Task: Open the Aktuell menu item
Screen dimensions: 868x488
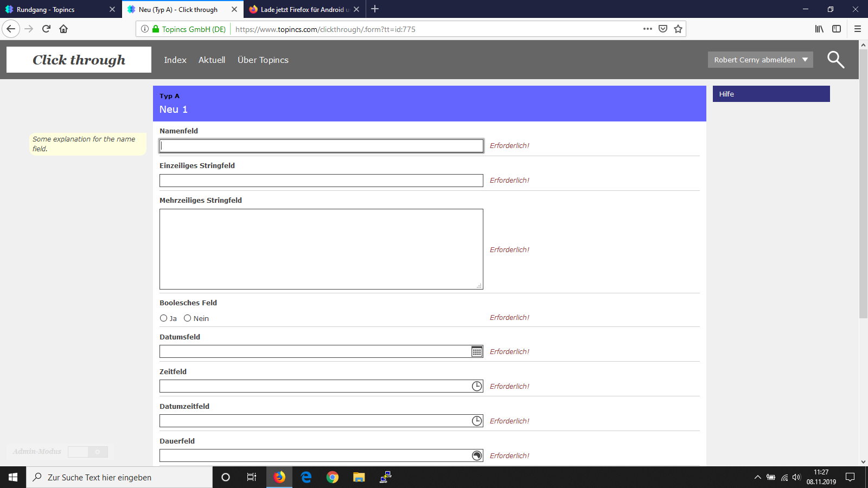Action: 212,60
